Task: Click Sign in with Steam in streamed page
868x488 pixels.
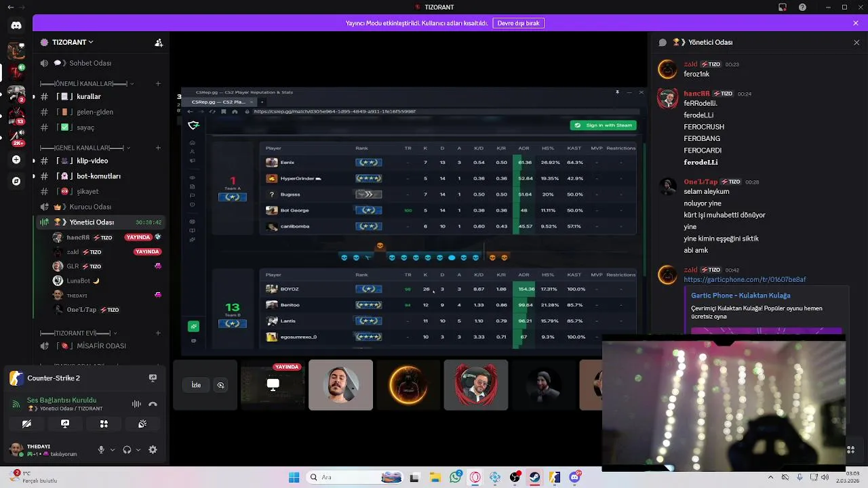Action: click(x=603, y=125)
